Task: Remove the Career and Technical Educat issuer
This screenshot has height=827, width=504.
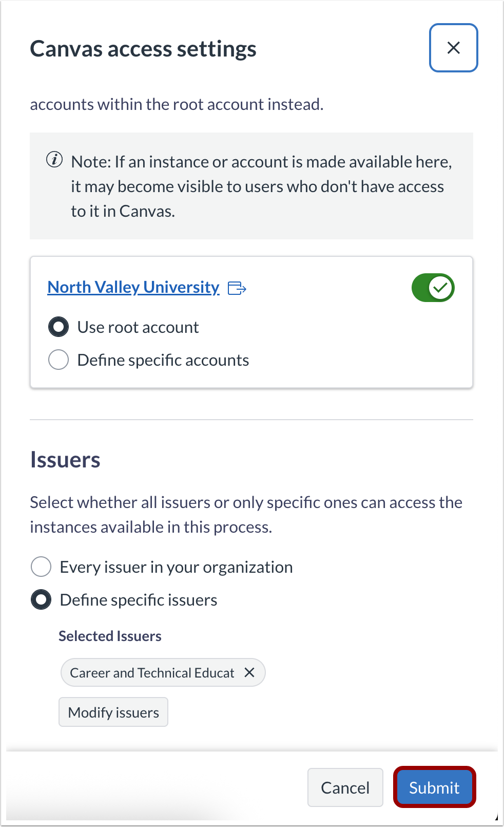Action: coord(250,672)
